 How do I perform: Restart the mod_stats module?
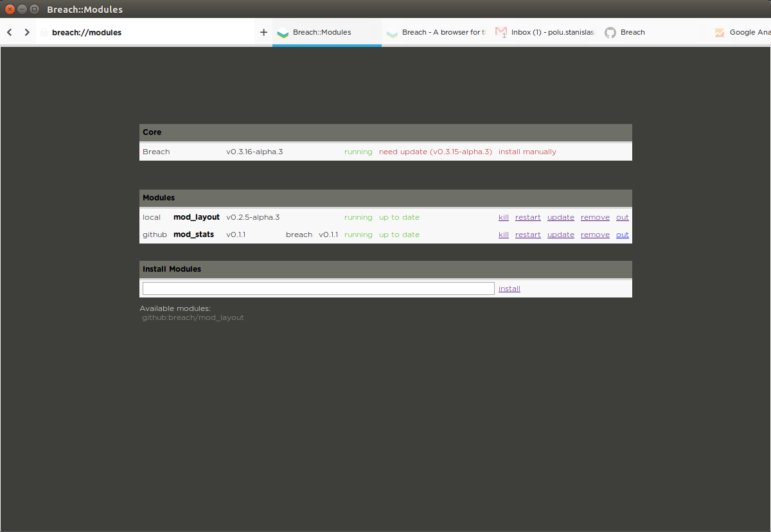(528, 235)
